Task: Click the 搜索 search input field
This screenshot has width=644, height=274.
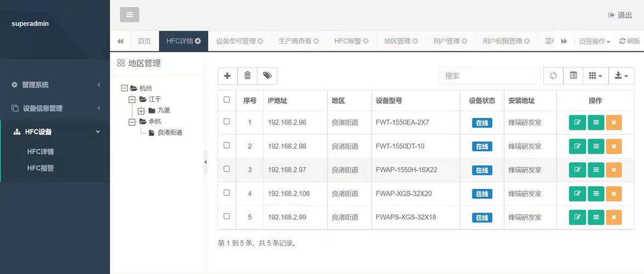Action: [x=489, y=76]
